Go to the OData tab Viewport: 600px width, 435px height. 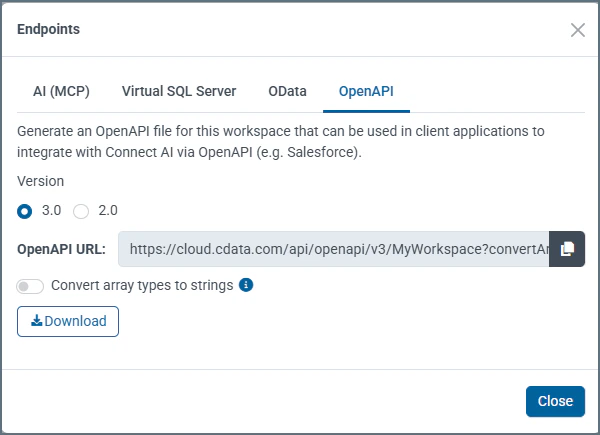(x=287, y=91)
